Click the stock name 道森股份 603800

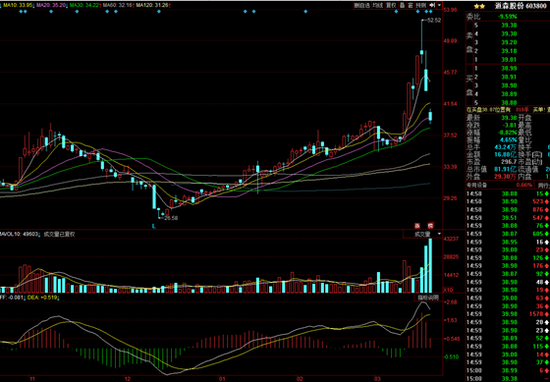[x=522, y=6]
